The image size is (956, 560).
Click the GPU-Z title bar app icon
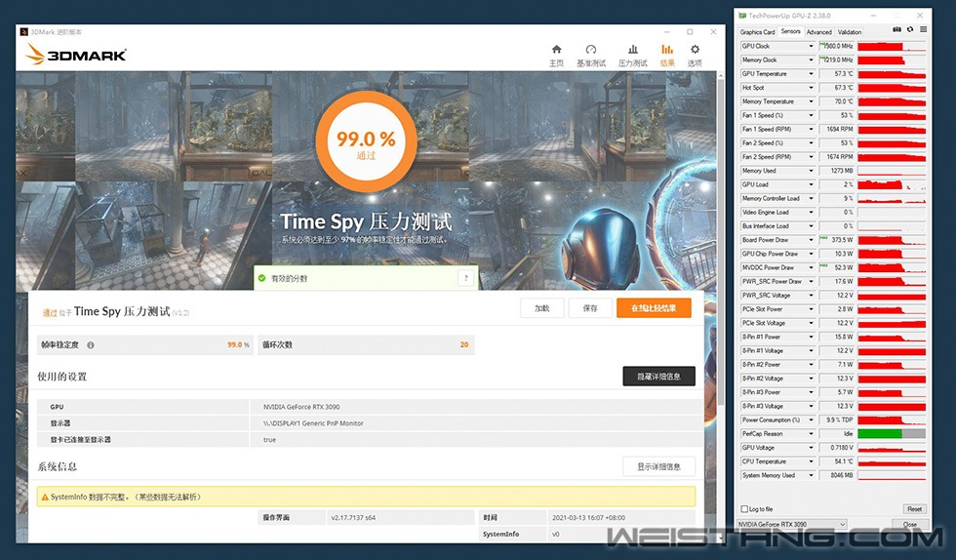pyautogui.click(x=742, y=16)
